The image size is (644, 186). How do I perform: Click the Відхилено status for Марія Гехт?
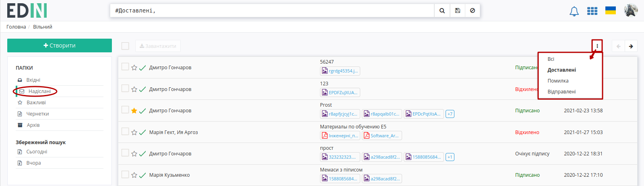tap(527, 132)
